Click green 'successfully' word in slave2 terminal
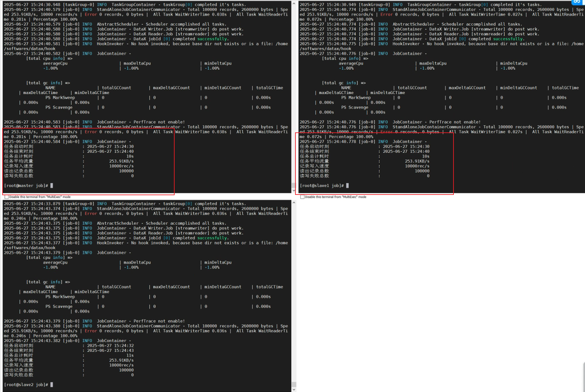This screenshot has width=585, height=392. (212, 238)
